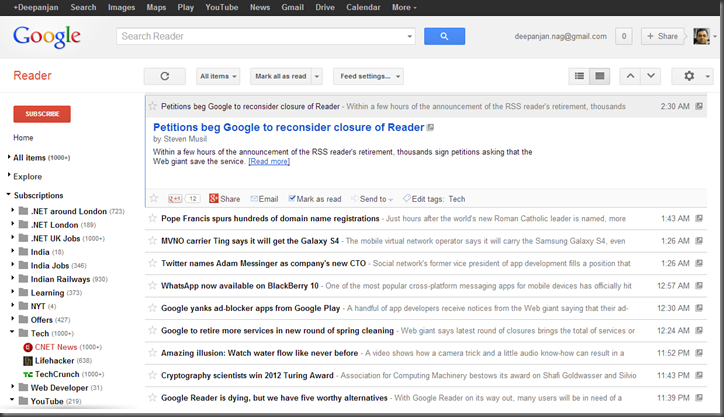Open the Cryptography scientists win Turing Award item

pos(426,375)
